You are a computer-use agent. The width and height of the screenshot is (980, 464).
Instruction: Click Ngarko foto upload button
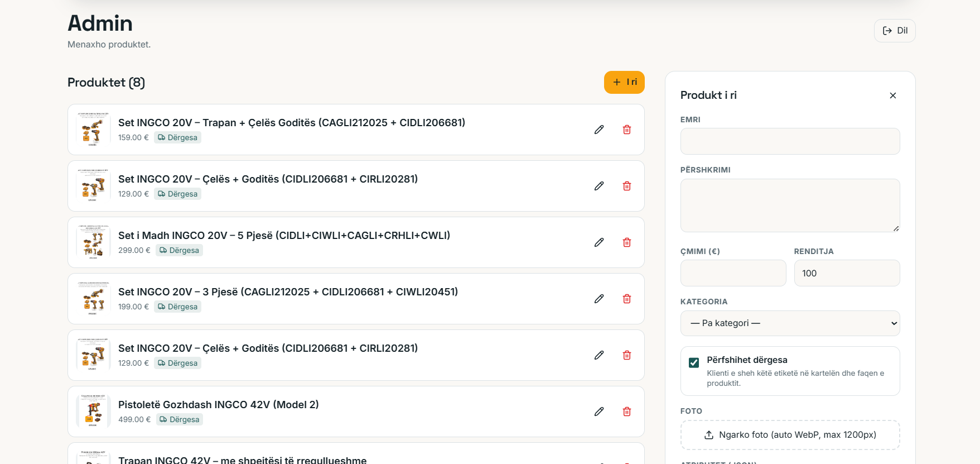coord(790,435)
